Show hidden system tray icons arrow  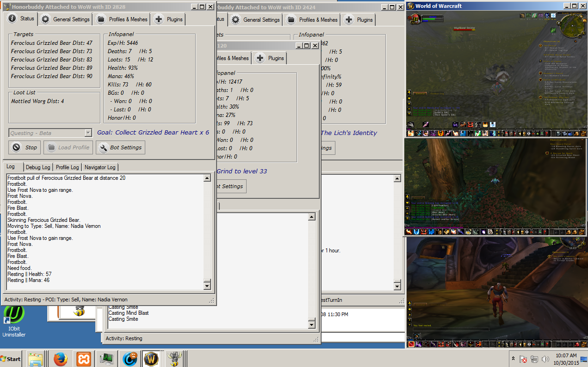(x=513, y=359)
